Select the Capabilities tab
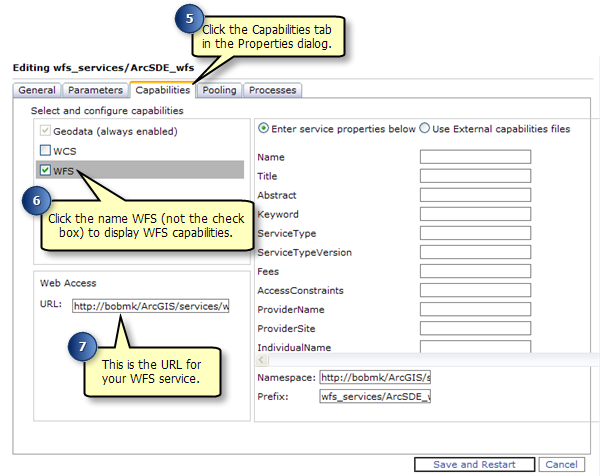This screenshot has height=476, width=600. point(162,90)
